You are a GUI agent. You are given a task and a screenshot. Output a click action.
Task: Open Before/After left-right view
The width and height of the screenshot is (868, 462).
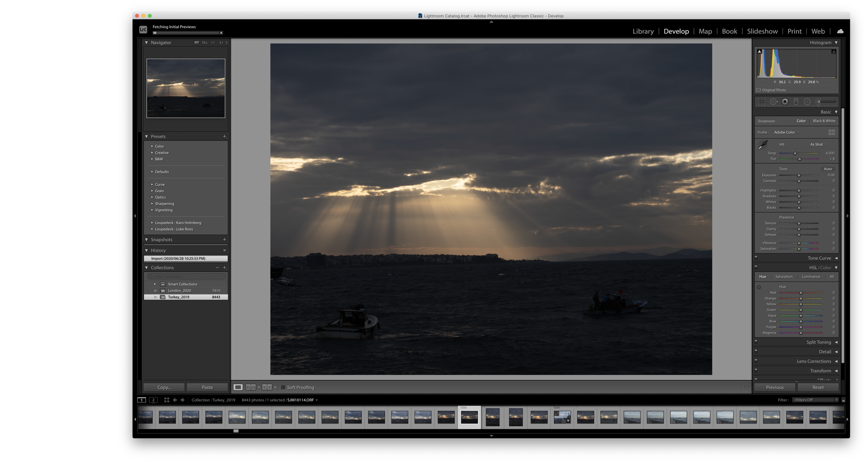250,387
